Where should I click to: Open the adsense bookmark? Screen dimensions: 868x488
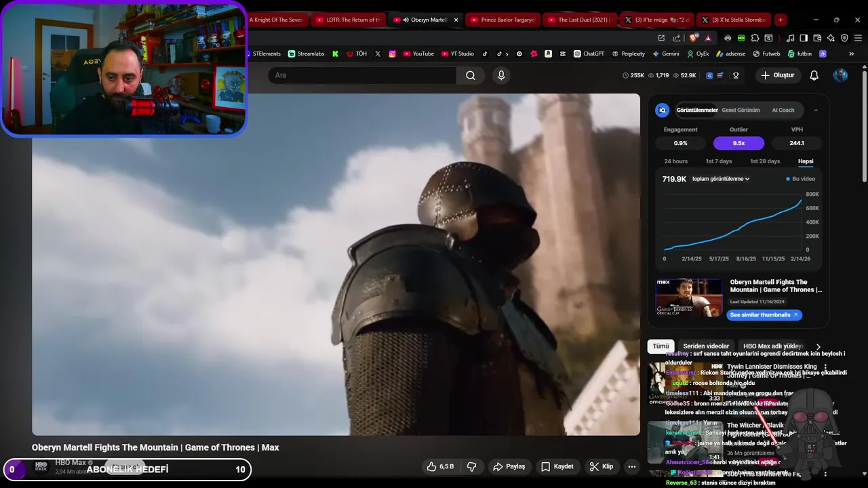point(730,54)
